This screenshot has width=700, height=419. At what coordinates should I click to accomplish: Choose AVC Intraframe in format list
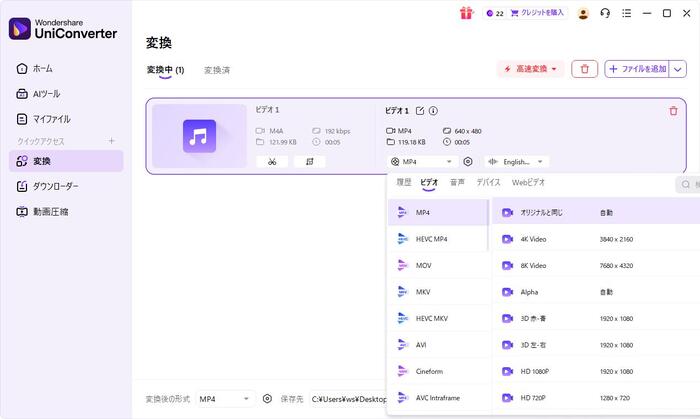coord(438,398)
